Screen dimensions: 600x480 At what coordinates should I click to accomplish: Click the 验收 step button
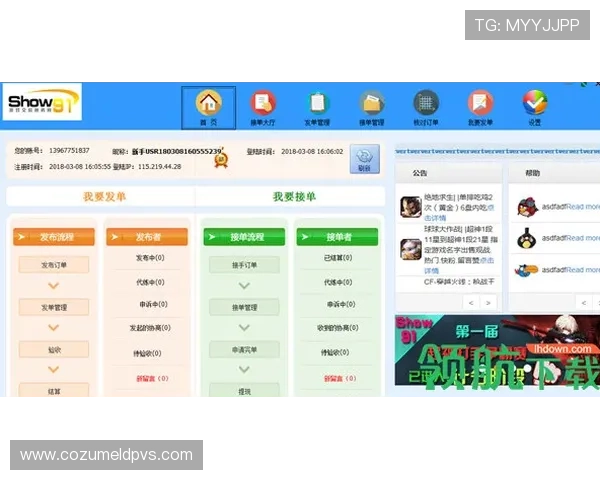click(54, 349)
